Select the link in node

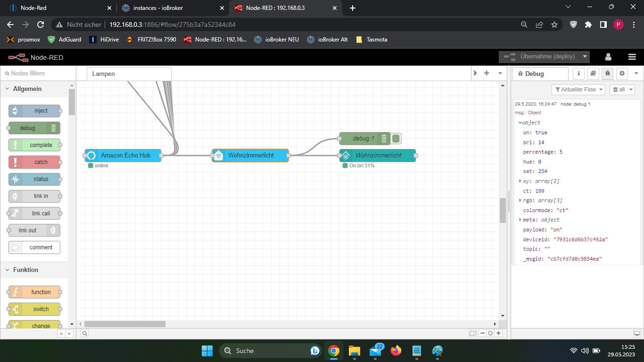34,196
